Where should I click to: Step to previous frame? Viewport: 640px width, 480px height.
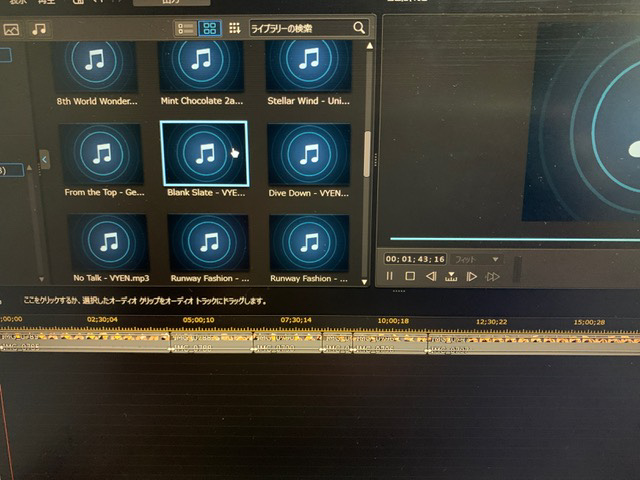coord(431,277)
